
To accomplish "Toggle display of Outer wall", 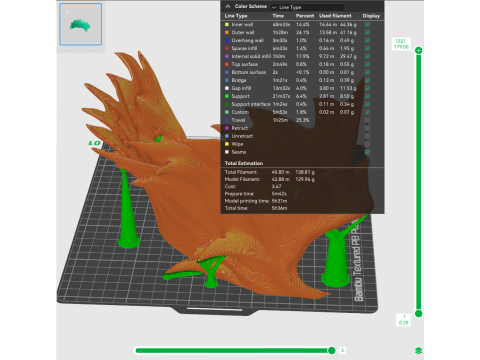I will (x=367, y=32).
